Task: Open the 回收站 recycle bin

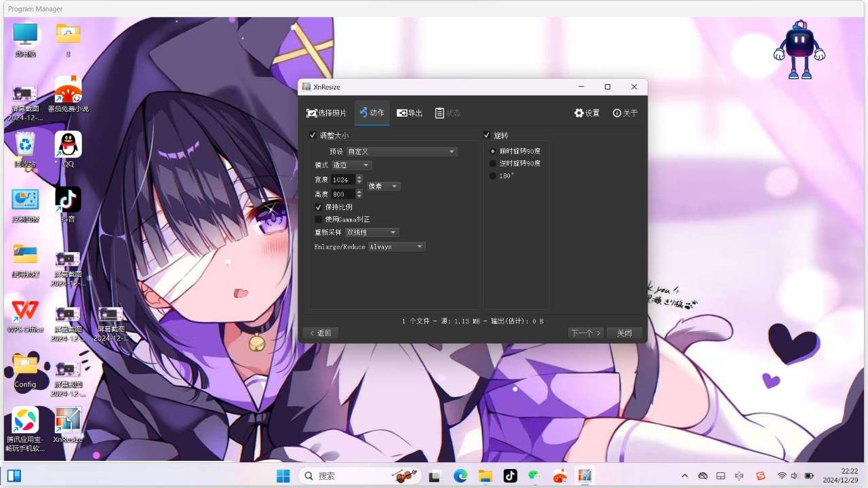Action: (26, 150)
